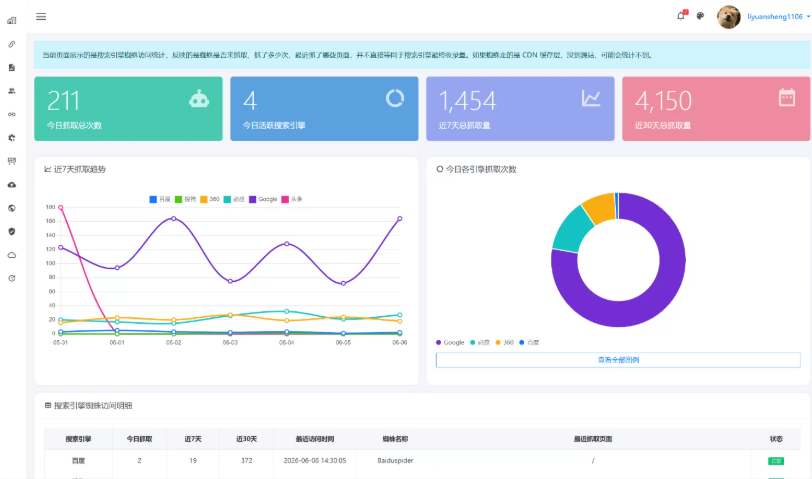
Task: Toggle the hamburger menu in the header
Action: 41,17
